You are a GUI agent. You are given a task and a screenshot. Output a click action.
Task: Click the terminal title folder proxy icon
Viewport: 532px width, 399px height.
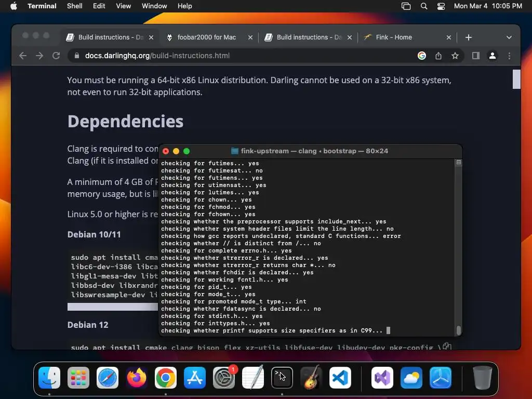tap(234, 151)
